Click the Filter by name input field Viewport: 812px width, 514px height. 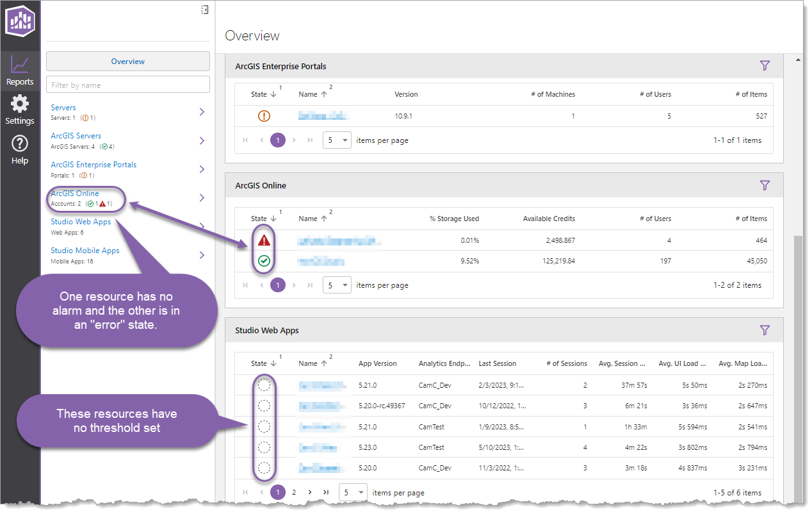(x=128, y=85)
